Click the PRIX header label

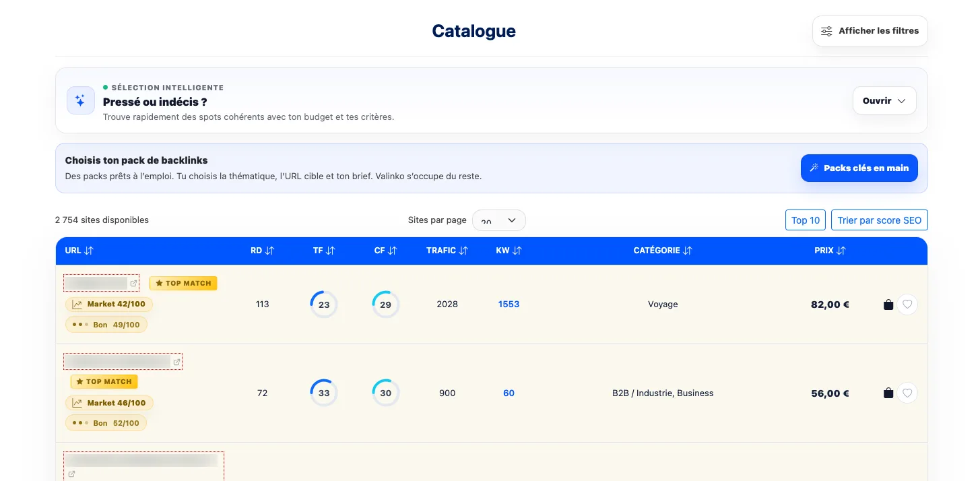[824, 251]
